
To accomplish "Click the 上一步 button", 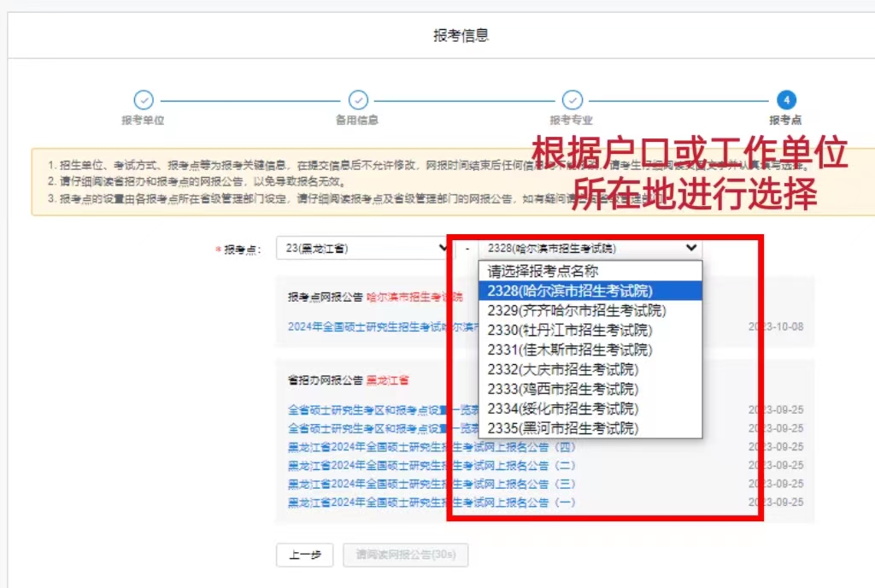I will [x=304, y=555].
